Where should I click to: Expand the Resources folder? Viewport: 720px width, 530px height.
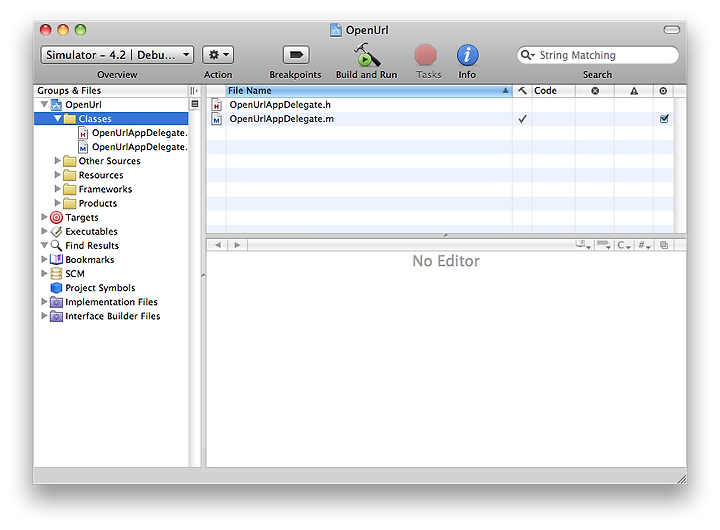[57, 175]
